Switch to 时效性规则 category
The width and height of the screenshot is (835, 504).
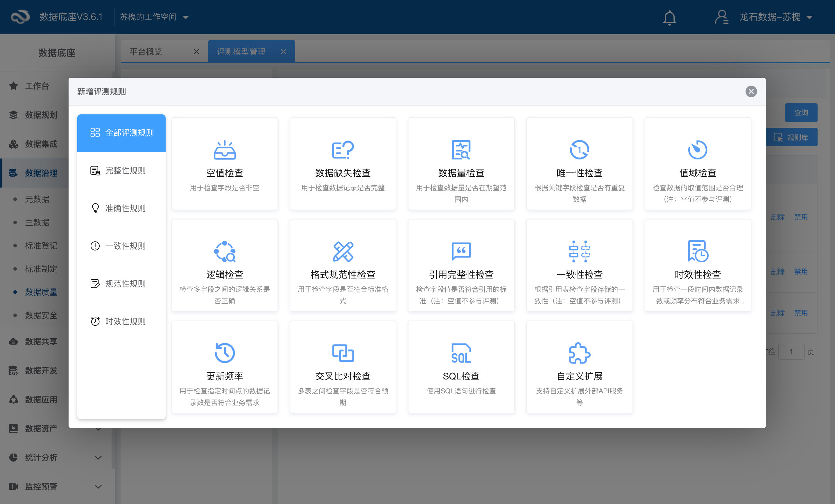click(121, 321)
